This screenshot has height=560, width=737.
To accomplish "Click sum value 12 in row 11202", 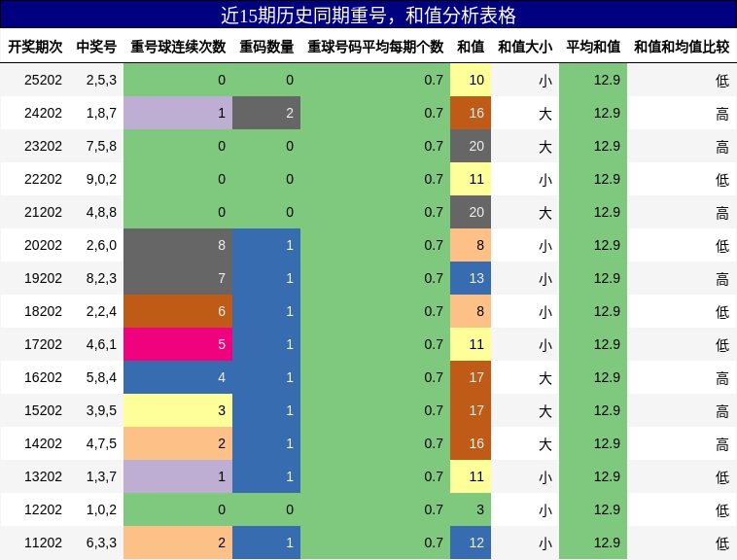I will (x=471, y=543).
